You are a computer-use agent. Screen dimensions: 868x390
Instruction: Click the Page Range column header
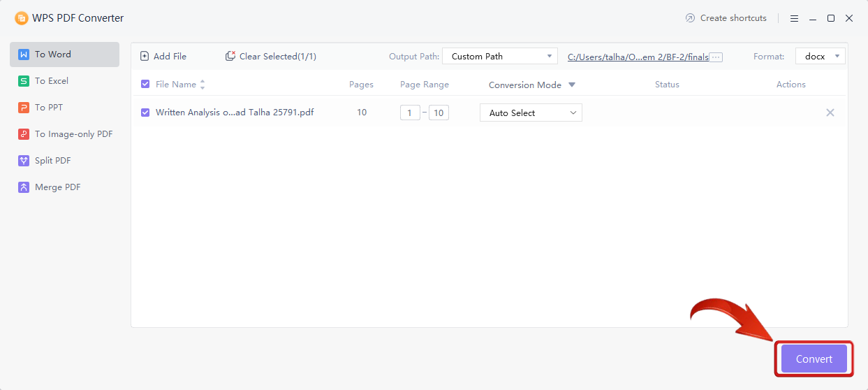(x=425, y=85)
